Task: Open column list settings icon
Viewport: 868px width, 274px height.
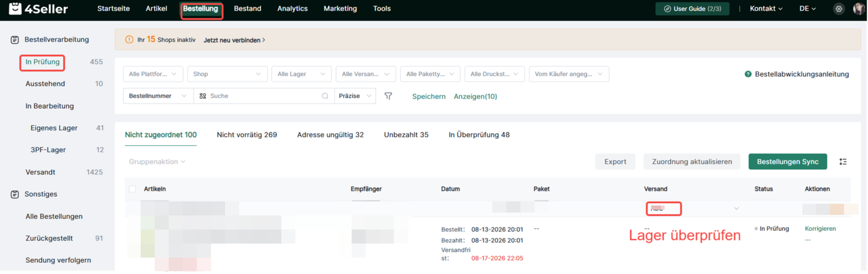Action: (x=843, y=162)
